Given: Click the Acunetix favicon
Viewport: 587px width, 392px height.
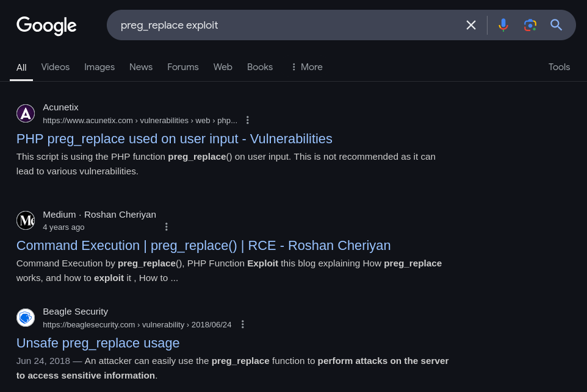Looking at the screenshot, I should 26,113.
